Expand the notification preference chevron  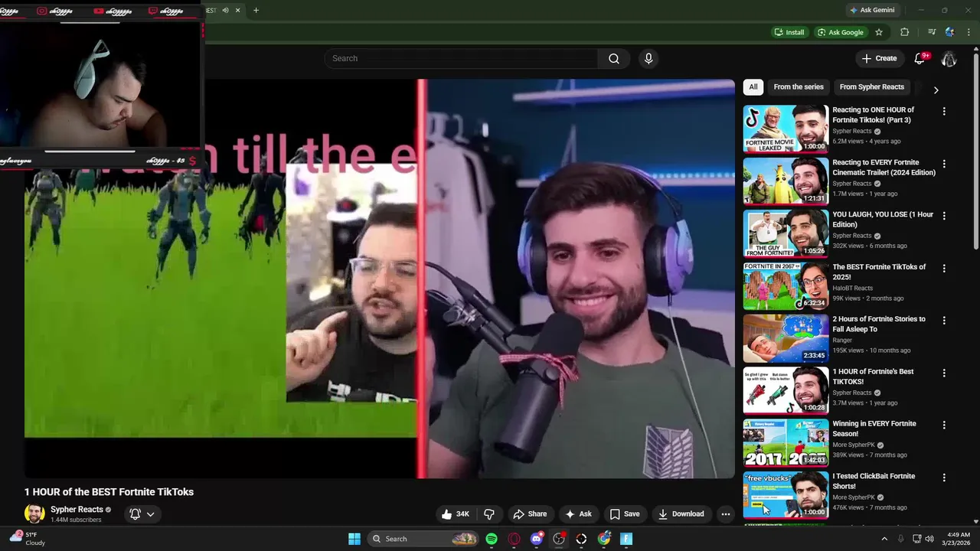151,514
